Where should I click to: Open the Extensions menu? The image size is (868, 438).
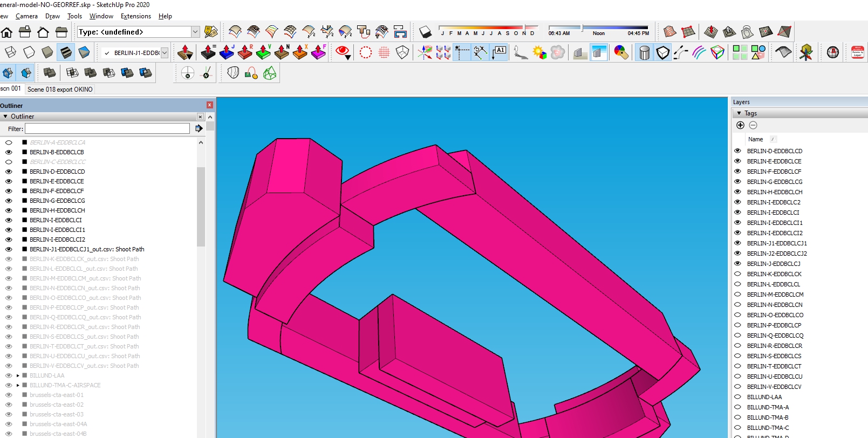point(135,16)
